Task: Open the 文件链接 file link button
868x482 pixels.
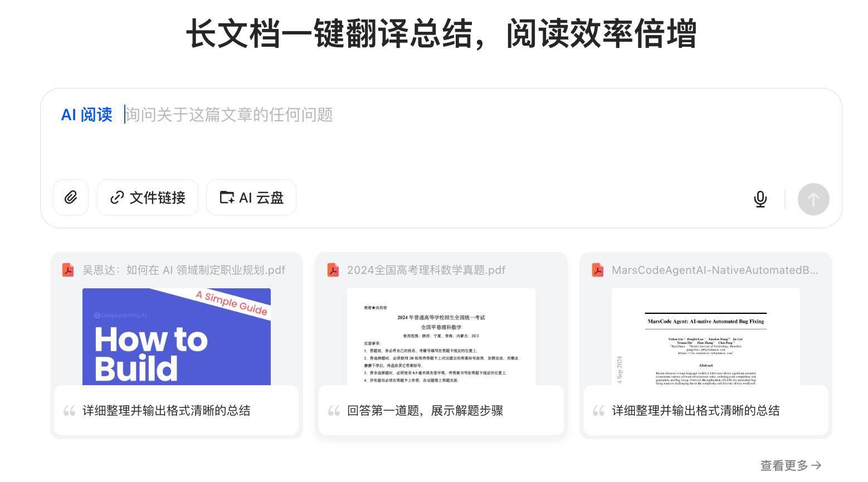Action: click(x=148, y=198)
